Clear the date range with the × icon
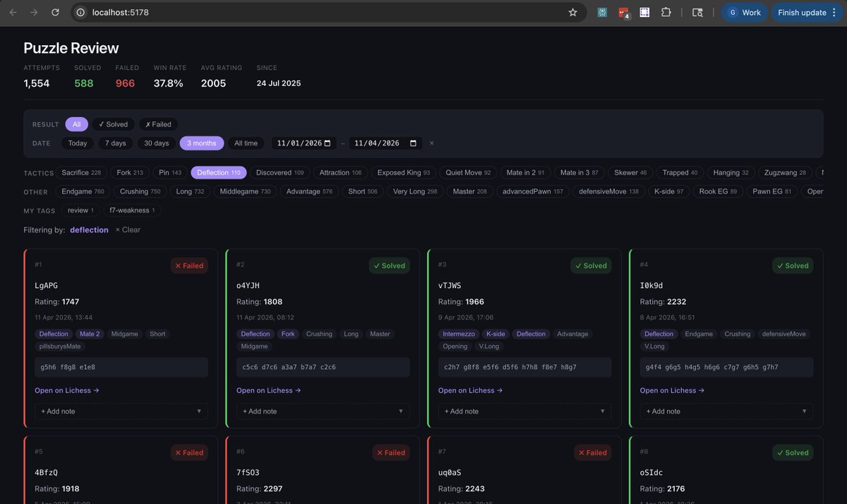The height and width of the screenshot is (504, 847). pos(432,143)
